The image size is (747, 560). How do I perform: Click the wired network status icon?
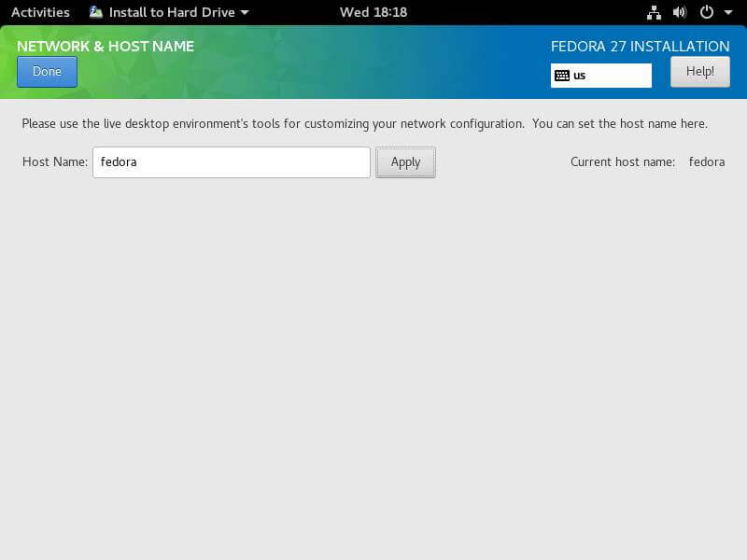click(654, 12)
